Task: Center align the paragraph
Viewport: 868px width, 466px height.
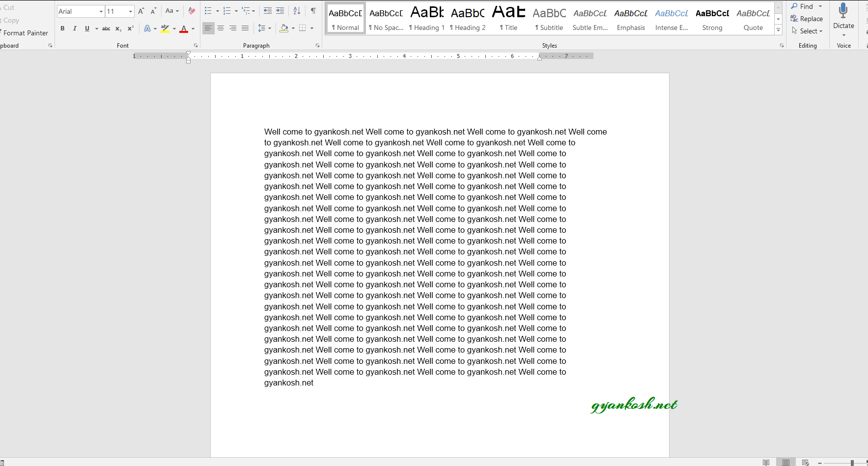Action: coord(221,28)
